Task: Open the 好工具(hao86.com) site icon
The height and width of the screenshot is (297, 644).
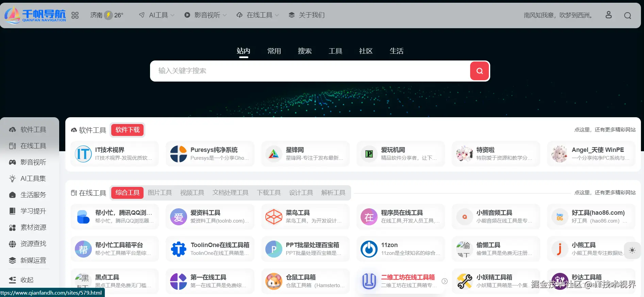Action: 560,217
